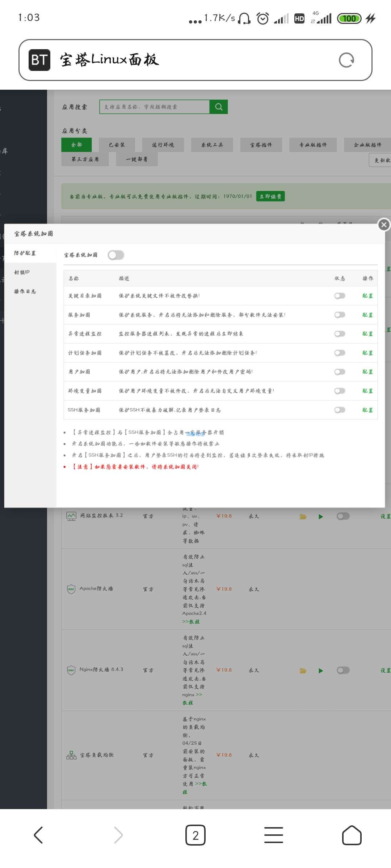Click 配置 for SSH服务加固
The image size is (391, 868).
(x=368, y=410)
